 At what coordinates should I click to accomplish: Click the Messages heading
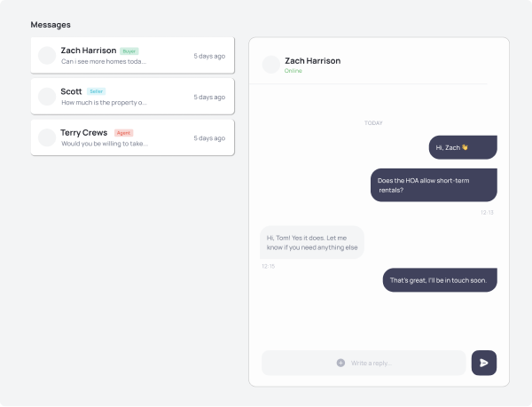point(51,25)
